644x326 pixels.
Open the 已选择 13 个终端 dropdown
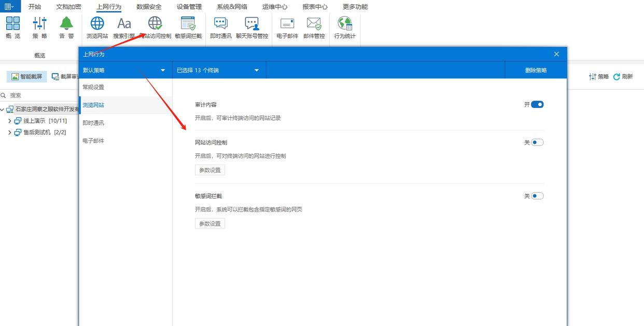[x=218, y=70]
